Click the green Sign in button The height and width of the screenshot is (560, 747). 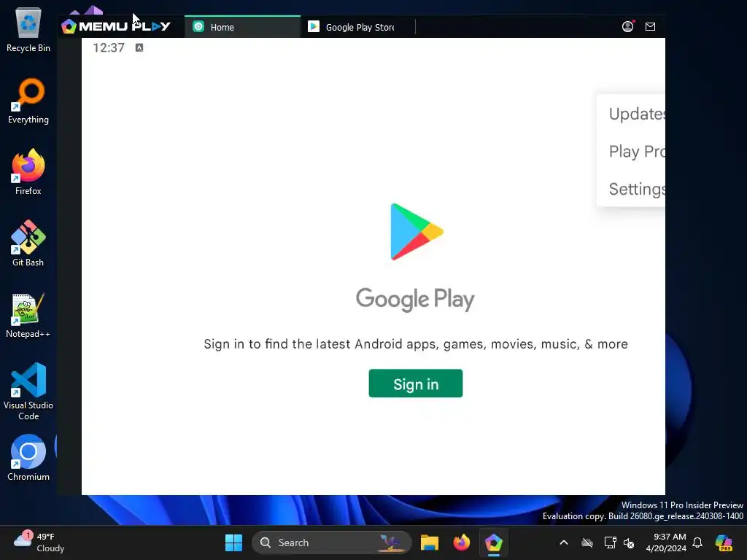pos(415,384)
